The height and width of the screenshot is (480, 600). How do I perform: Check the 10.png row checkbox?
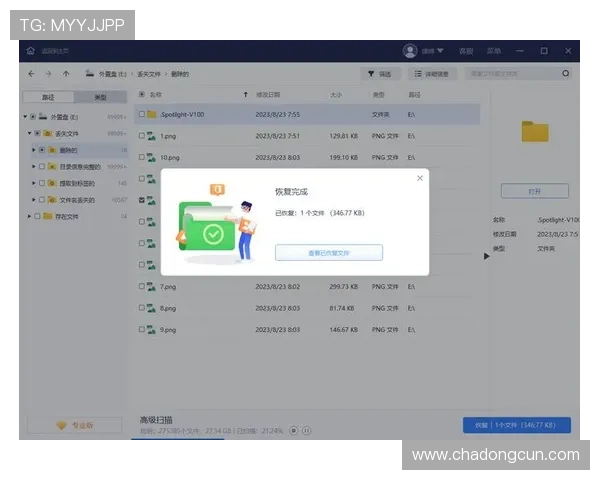point(142,157)
